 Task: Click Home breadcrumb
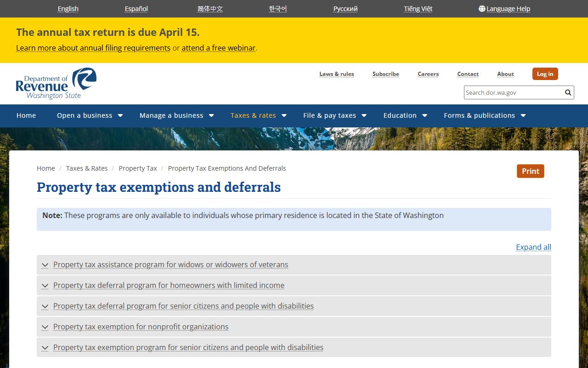[x=46, y=168]
